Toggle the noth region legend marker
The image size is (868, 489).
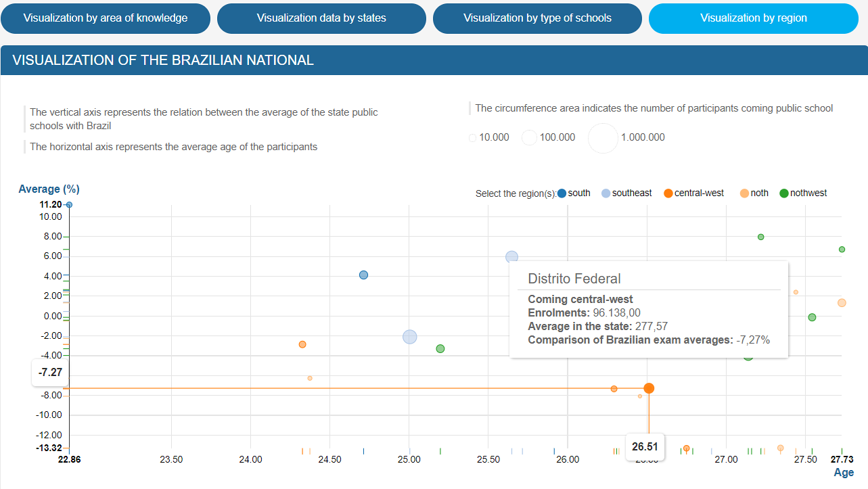point(744,193)
